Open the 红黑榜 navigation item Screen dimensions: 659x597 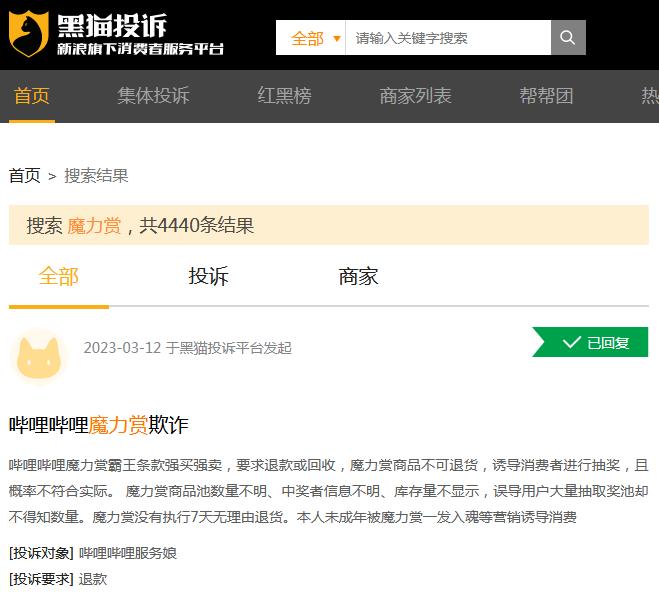click(285, 96)
